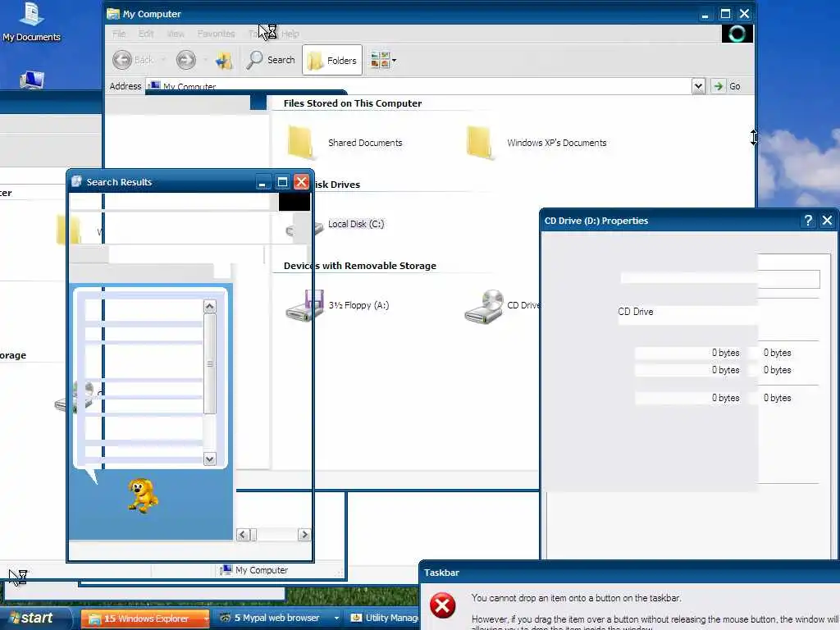
Task: Open the 5 Mypal web browser taskbar group
Action: (x=279, y=618)
